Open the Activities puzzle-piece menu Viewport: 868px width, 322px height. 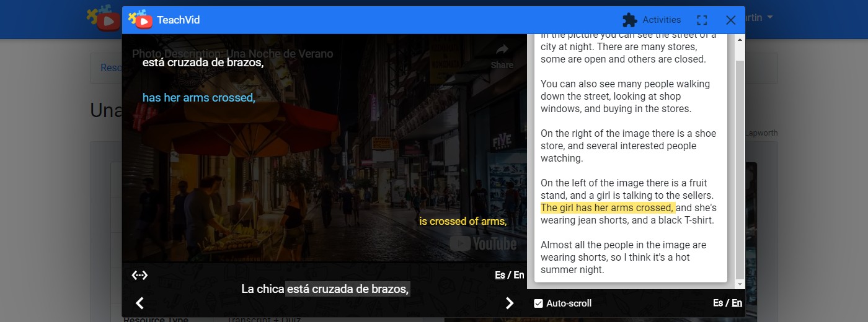651,20
